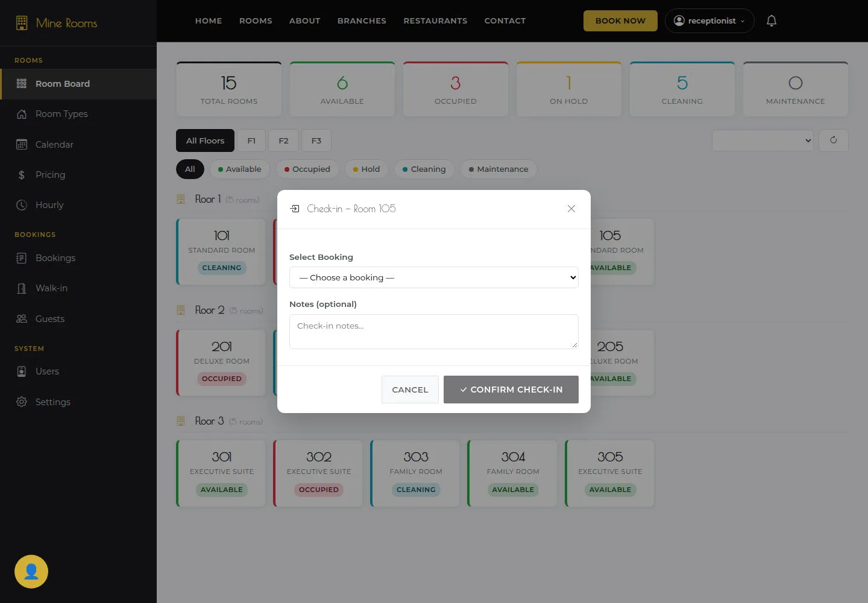
Task: Open the CONTACT navigation link
Action: tap(505, 21)
